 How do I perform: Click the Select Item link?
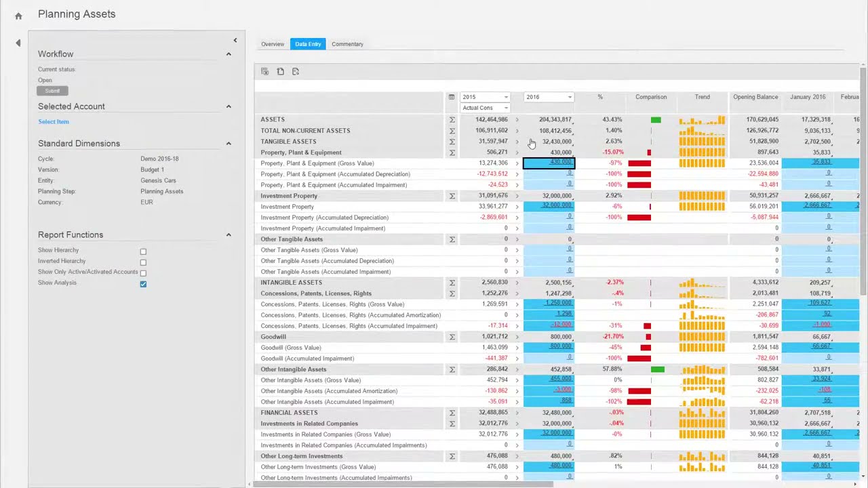(x=54, y=122)
